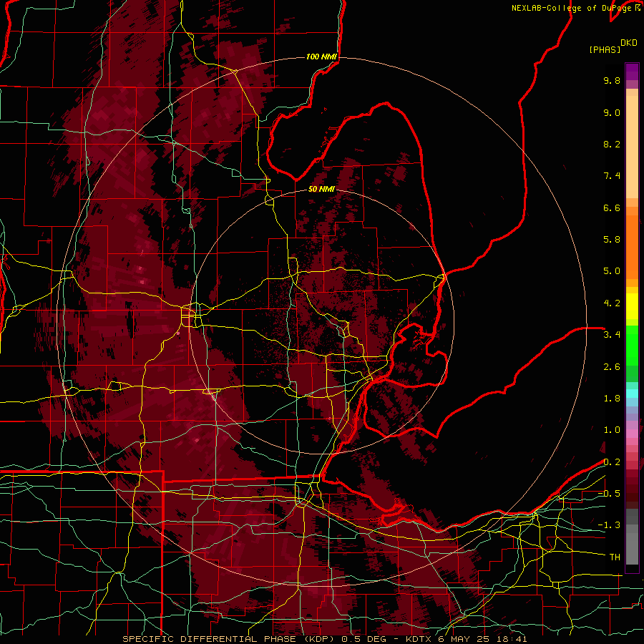The image size is (644, 644).
Task: Click the 6.6 value on the scale
Action: pyautogui.click(x=612, y=208)
